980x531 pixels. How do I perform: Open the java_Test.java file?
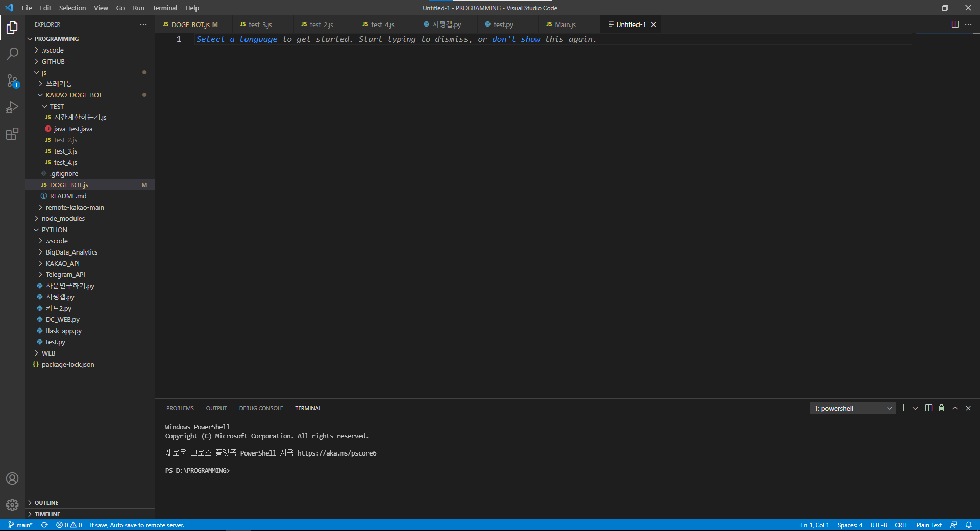[x=73, y=129]
